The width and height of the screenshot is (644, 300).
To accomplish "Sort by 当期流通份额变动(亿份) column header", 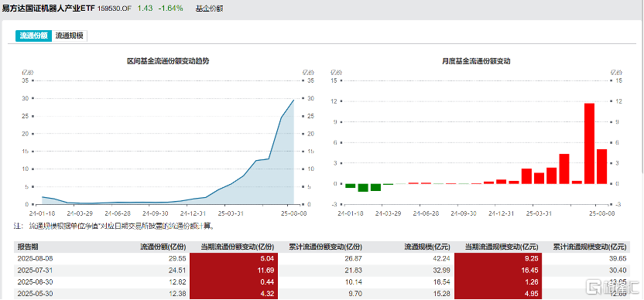I will coord(237,247).
